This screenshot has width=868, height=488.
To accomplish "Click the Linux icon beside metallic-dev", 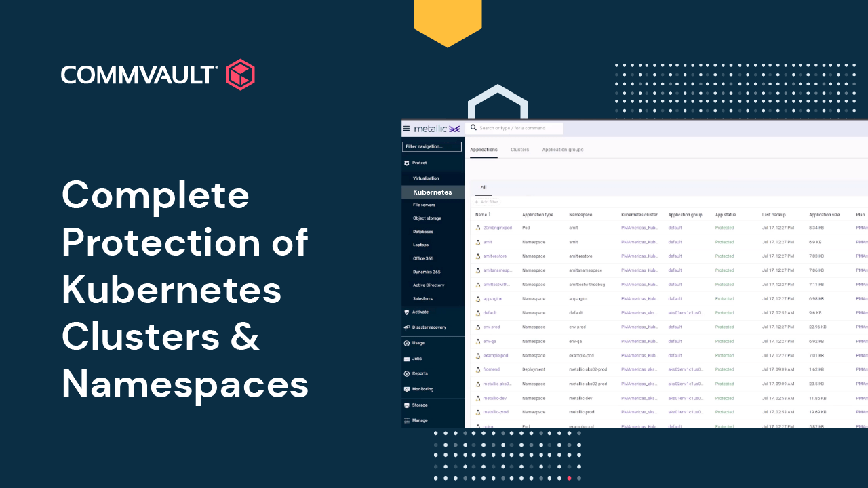I will pos(478,398).
